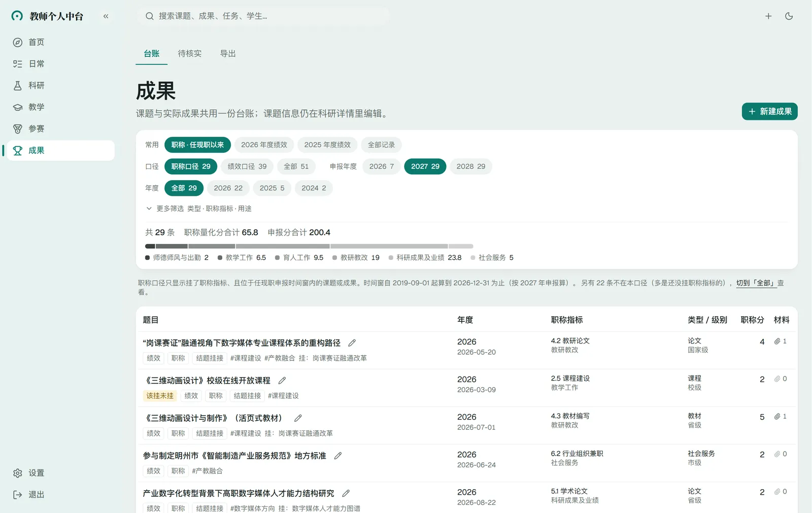Click the search magnifier icon
Viewport: 812px width, 513px height.
150,16
